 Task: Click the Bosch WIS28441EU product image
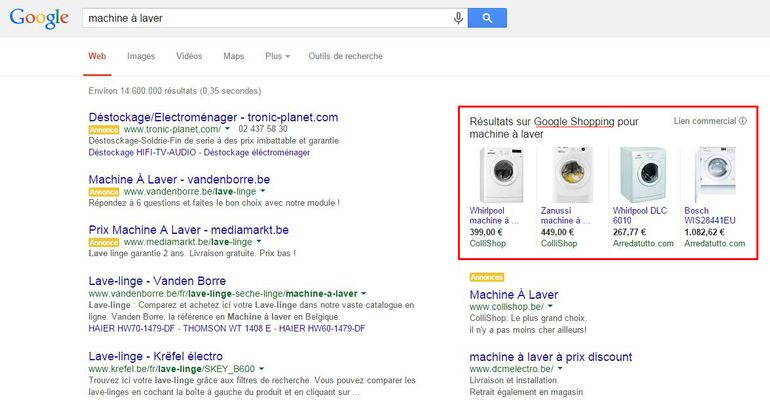(x=715, y=175)
